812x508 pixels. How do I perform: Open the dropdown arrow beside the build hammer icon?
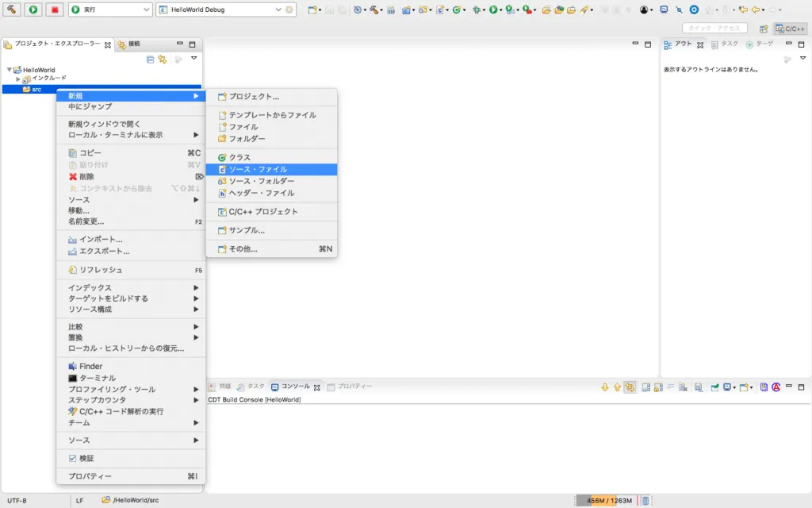pyautogui.click(x=381, y=10)
